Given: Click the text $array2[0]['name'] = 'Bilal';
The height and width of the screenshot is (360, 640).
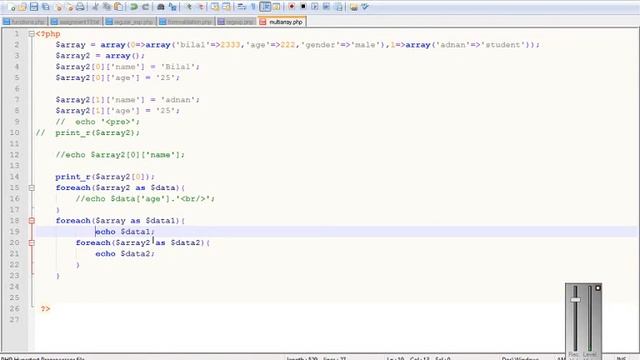Looking at the screenshot, I should 127,67.
